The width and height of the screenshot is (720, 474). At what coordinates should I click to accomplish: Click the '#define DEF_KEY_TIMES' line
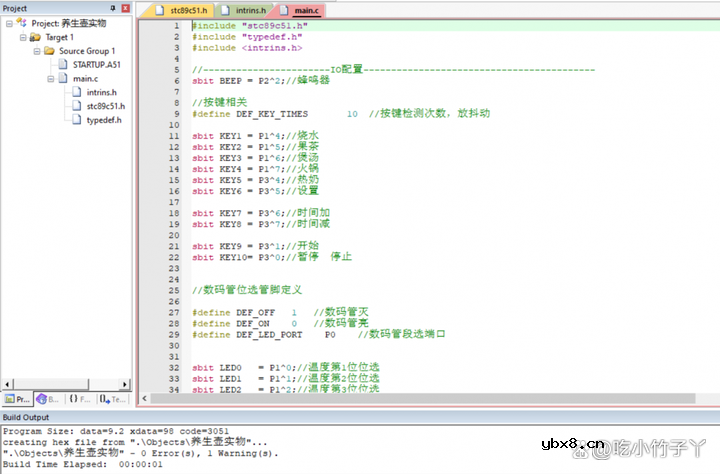[x=341, y=114]
